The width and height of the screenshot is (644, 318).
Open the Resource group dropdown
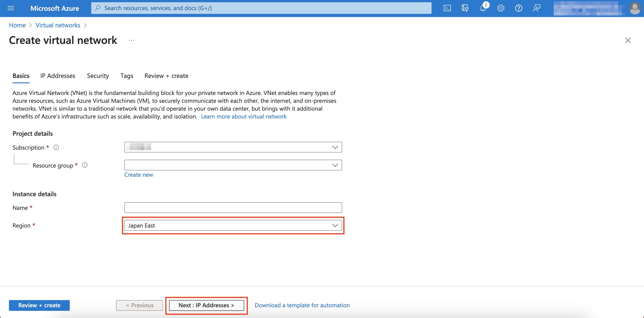(x=335, y=165)
